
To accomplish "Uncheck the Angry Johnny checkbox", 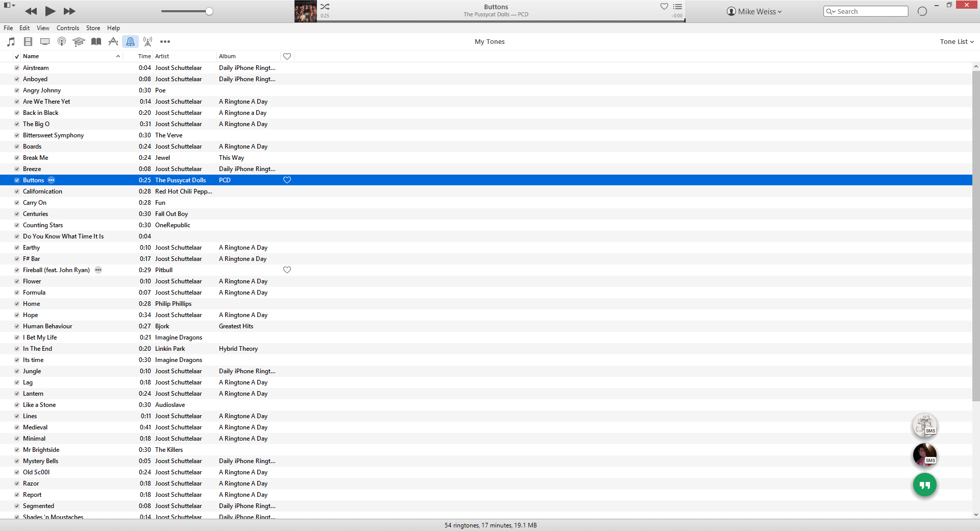I will pyautogui.click(x=17, y=90).
